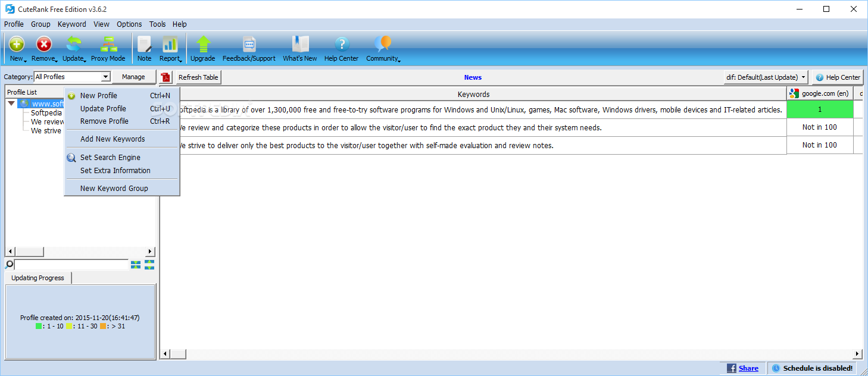Click the Refresh Table button
This screenshot has width=868, height=376.
tap(198, 77)
